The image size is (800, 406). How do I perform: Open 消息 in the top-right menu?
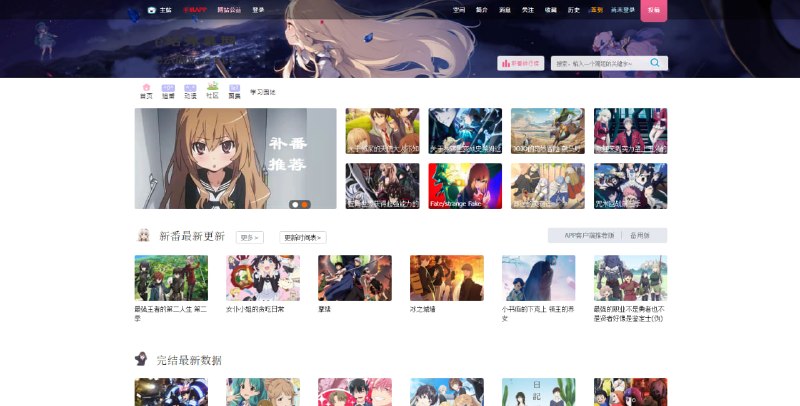505,10
